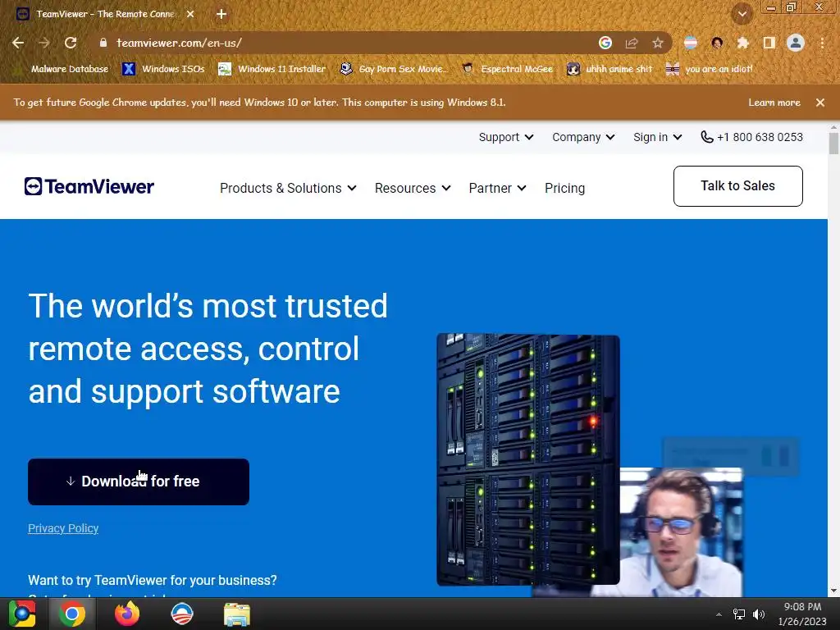Screen dimensions: 840x630
Task: Open the tab search dropdown arrow
Action: pos(742,14)
